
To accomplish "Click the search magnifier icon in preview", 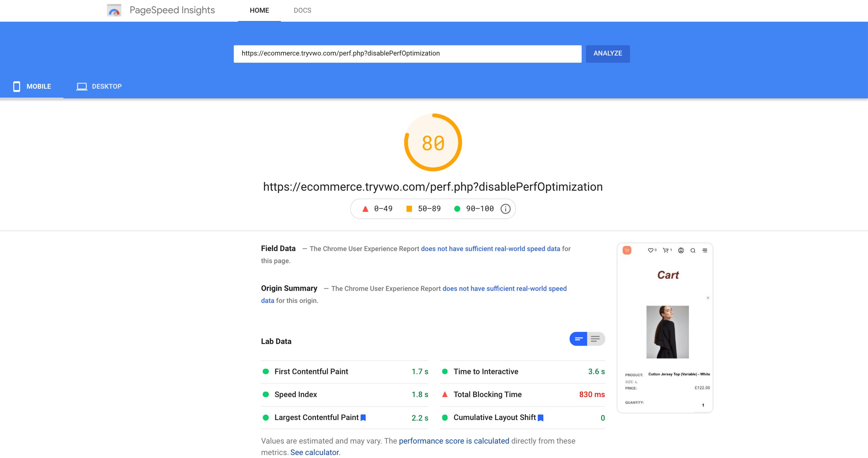I will pos(693,251).
